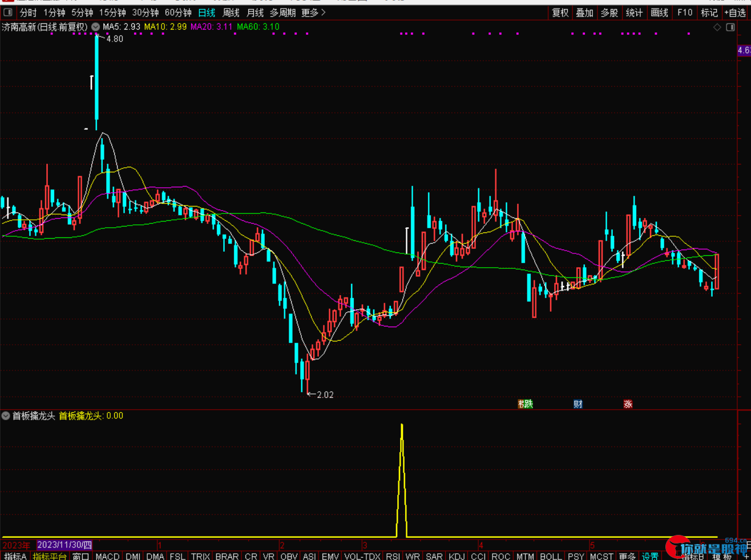Click the 涨 event marker icon
The image size is (751, 560).
click(628, 404)
